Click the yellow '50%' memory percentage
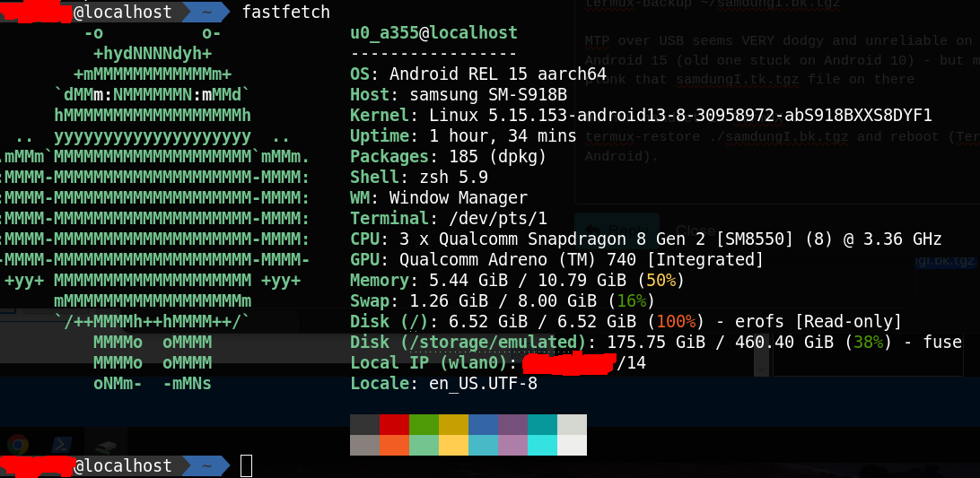The height and width of the screenshot is (478, 980). 661,281
